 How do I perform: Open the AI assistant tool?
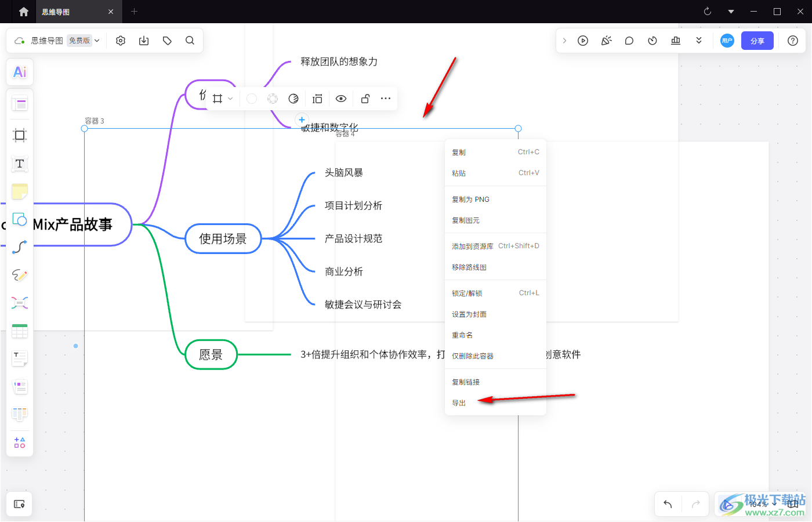tap(20, 72)
